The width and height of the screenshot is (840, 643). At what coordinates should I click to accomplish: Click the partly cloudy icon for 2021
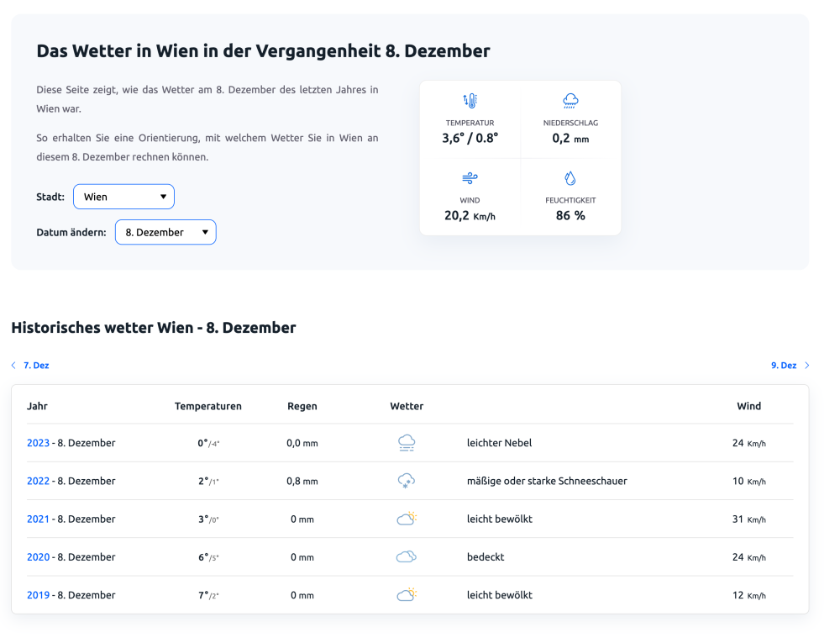click(407, 519)
